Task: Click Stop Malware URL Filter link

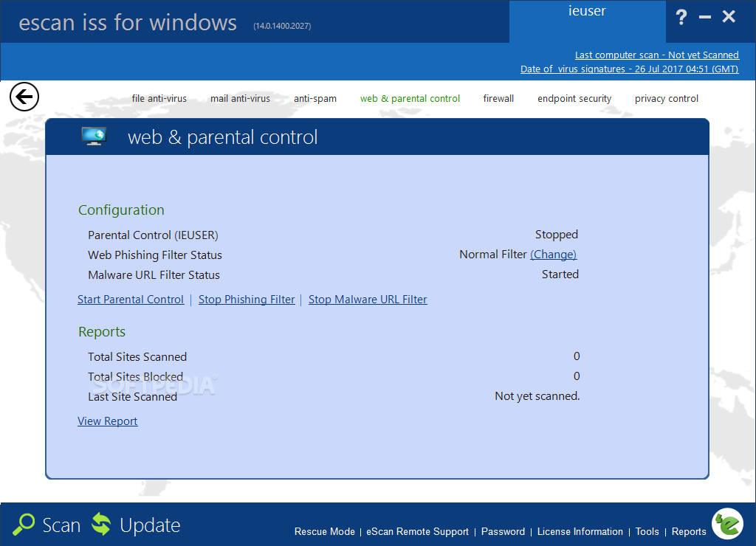Action: [368, 300]
